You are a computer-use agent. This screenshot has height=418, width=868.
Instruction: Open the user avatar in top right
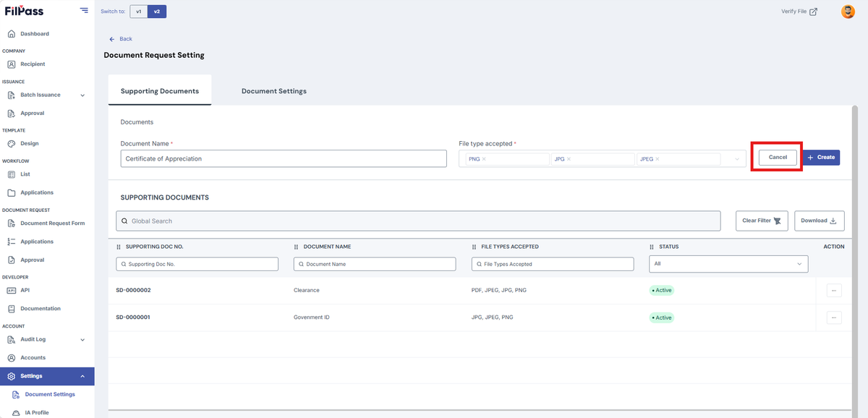point(848,12)
